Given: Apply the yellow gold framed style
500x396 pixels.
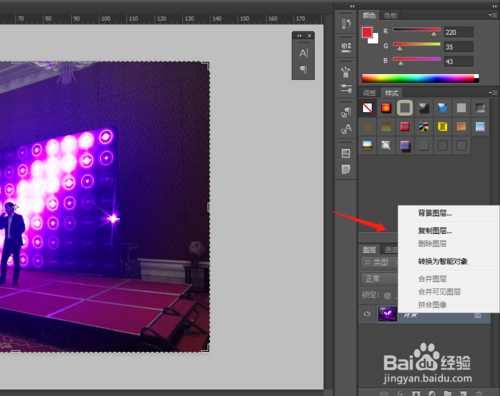Looking at the screenshot, I should point(442,126).
